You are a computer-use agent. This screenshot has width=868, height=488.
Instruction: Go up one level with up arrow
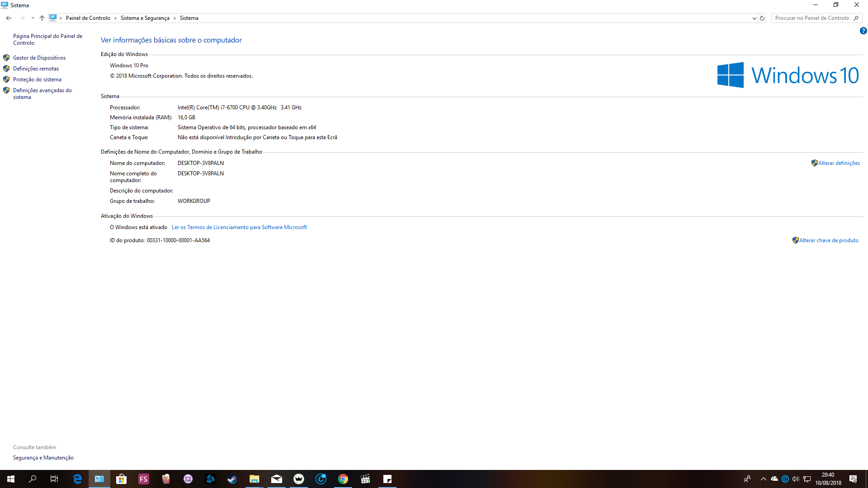coord(42,18)
